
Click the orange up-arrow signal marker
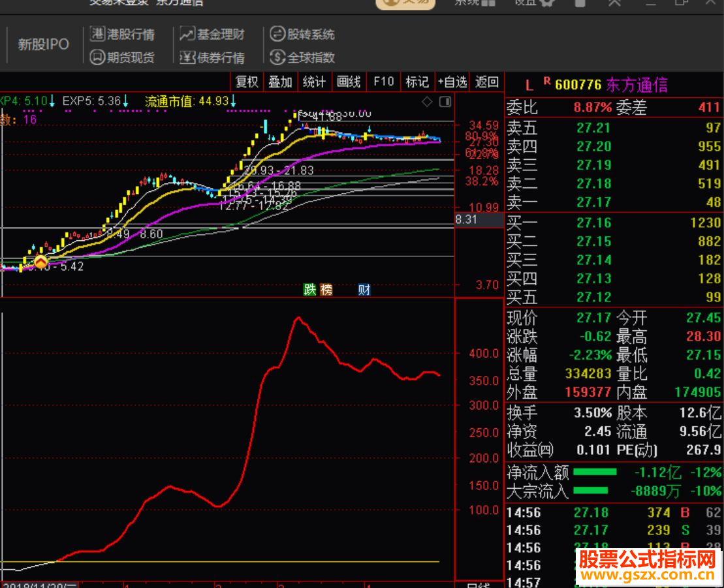click(x=41, y=262)
